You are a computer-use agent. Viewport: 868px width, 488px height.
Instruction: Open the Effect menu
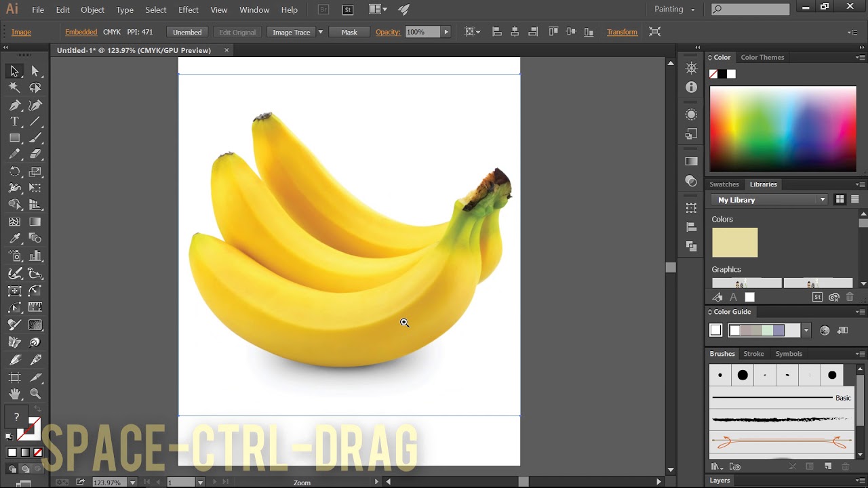[x=189, y=9]
